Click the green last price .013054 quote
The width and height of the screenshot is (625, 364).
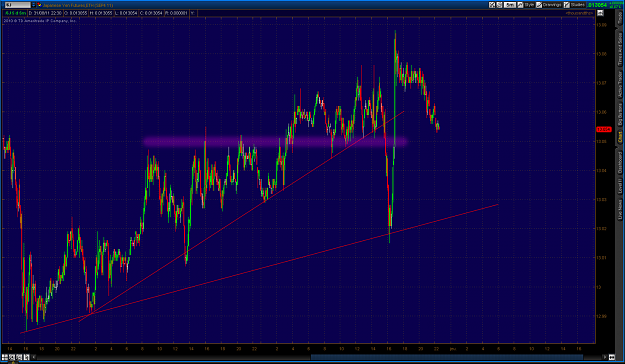tap(597, 5)
